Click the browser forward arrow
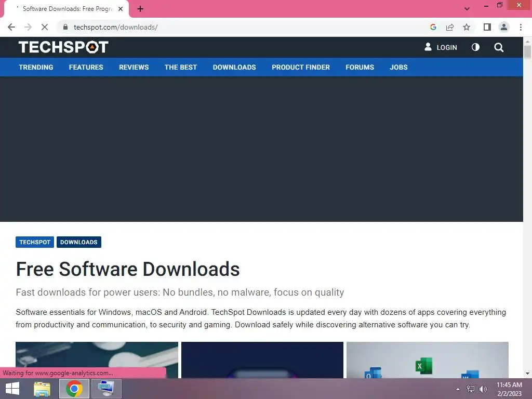532x399 pixels. point(28,27)
